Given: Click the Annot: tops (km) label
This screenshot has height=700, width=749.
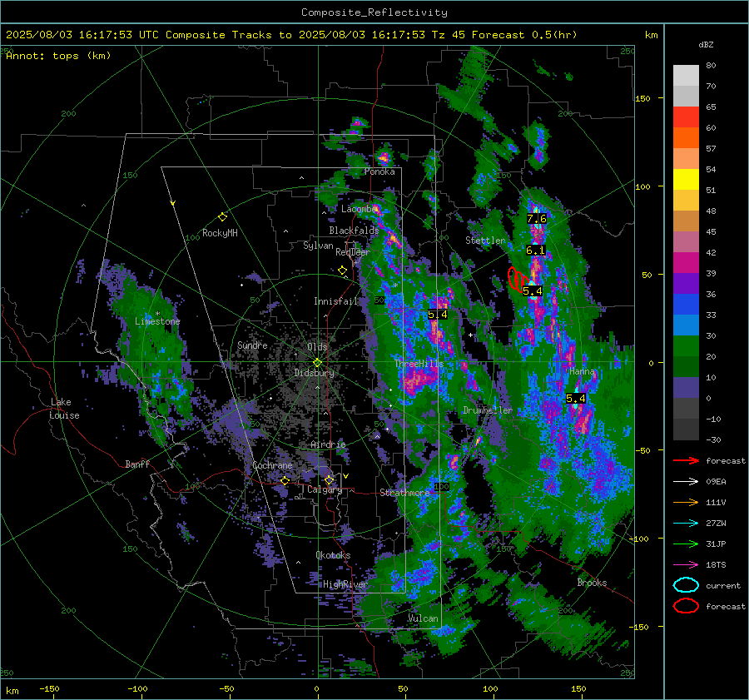Looking at the screenshot, I should [x=58, y=56].
